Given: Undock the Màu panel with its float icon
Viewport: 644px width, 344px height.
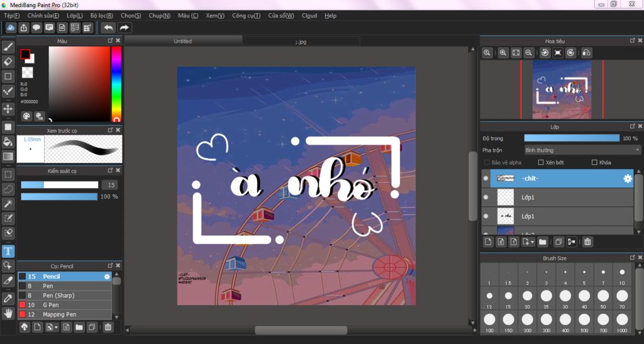Looking at the screenshot, I should 110,41.
